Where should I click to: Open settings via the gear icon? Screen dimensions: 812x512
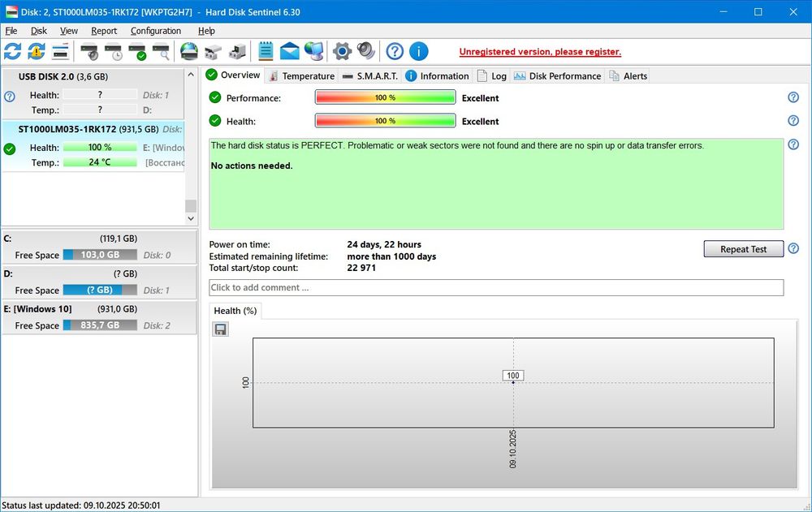pyautogui.click(x=342, y=52)
